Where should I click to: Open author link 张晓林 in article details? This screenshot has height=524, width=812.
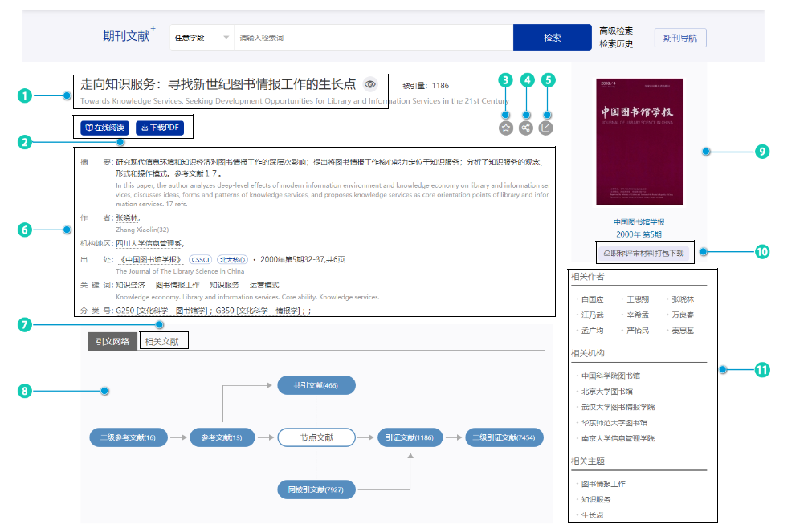click(x=127, y=217)
